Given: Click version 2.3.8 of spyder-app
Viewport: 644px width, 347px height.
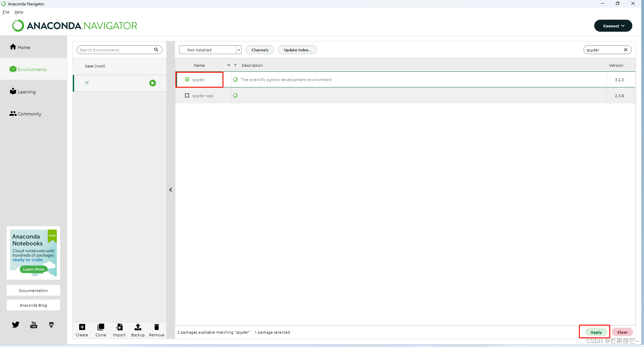Looking at the screenshot, I should point(619,96).
